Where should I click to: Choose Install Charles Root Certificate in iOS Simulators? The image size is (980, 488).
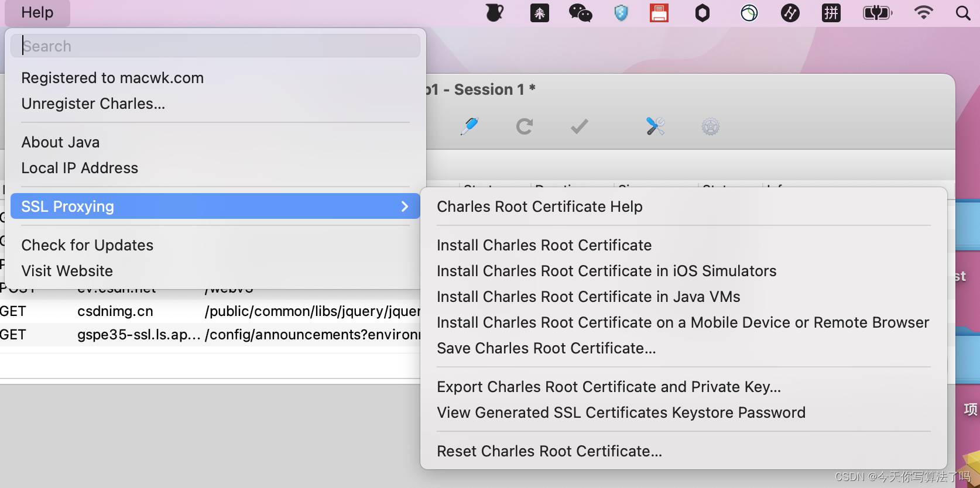(684, 271)
